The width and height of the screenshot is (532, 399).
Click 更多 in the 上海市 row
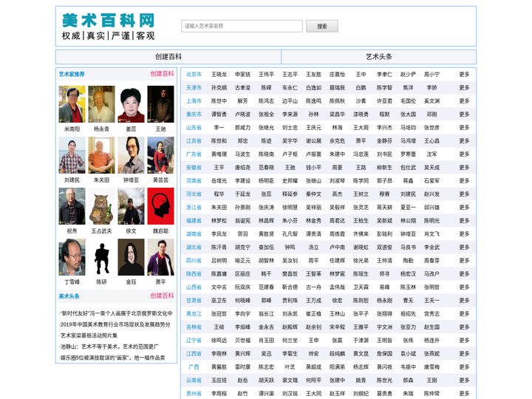tap(464, 100)
